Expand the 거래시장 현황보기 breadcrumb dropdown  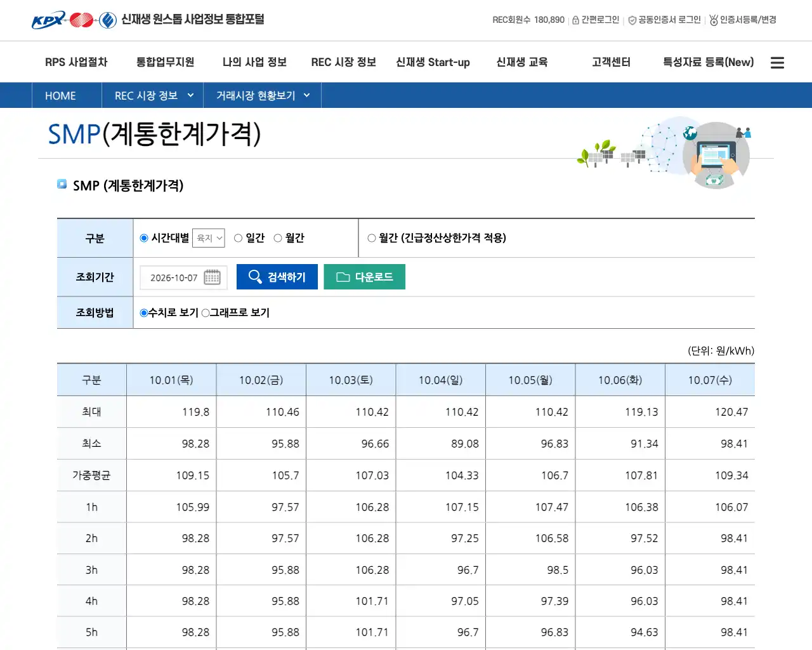(263, 96)
